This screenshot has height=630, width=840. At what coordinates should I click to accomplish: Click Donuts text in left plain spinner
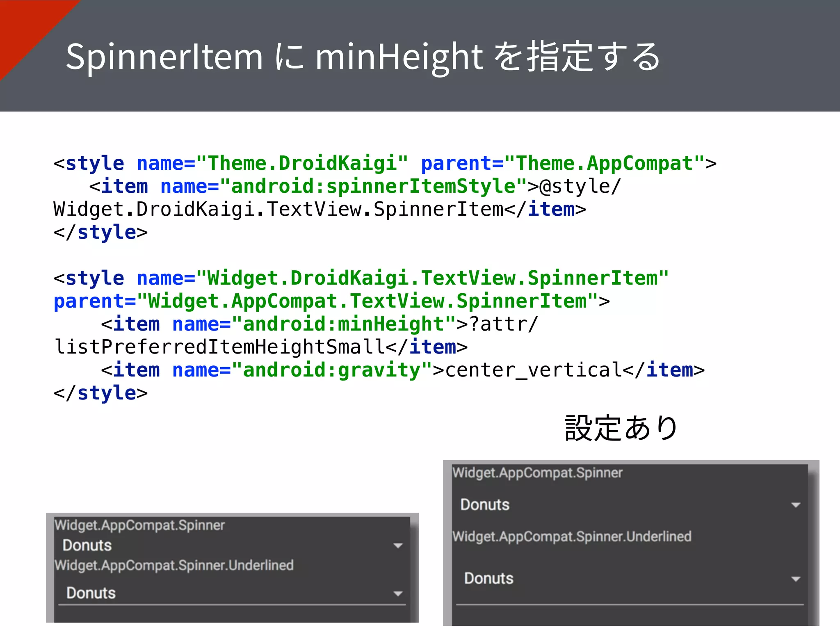click(87, 546)
